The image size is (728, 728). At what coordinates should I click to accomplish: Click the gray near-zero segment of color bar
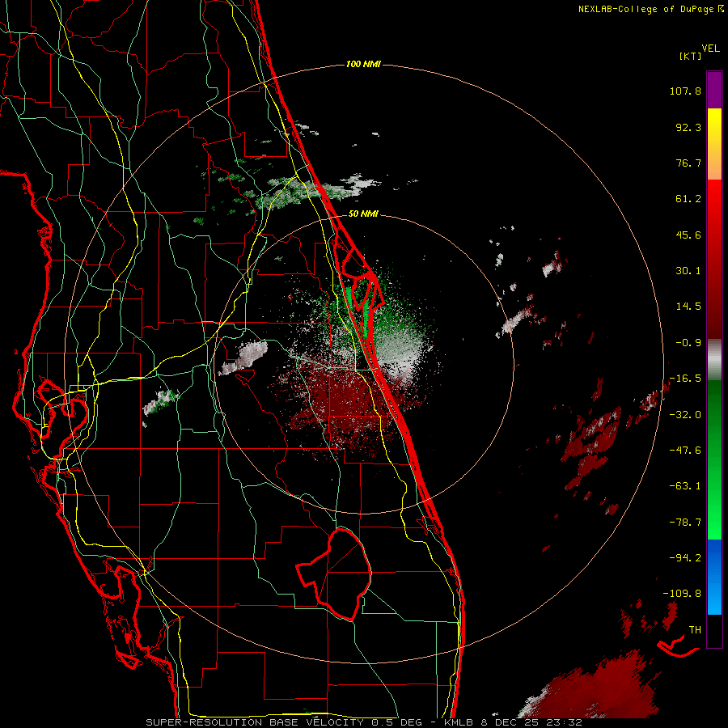714,361
